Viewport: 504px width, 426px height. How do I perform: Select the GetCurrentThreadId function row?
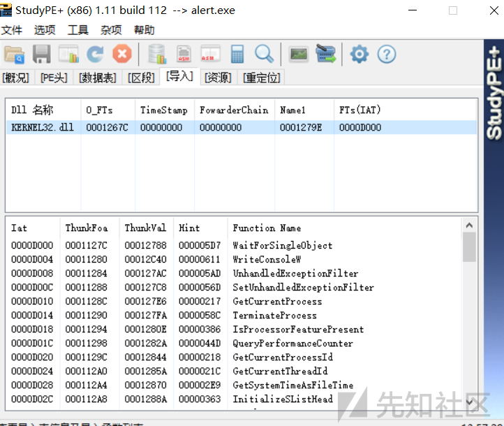[x=234, y=371]
